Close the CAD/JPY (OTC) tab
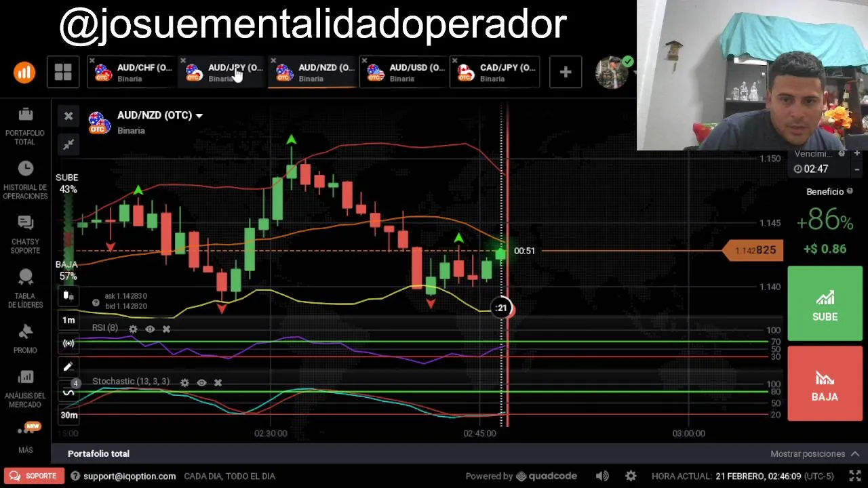The image size is (868, 488). point(455,61)
